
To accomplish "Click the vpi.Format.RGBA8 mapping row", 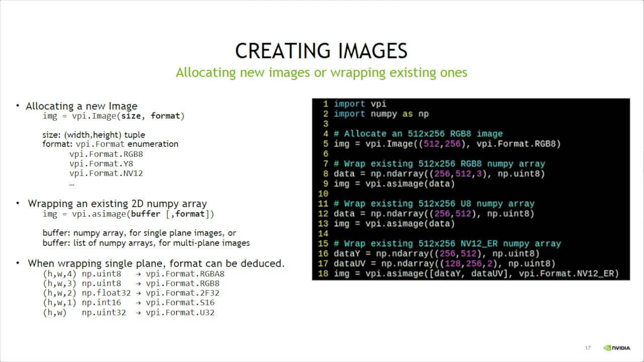I will pos(134,274).
